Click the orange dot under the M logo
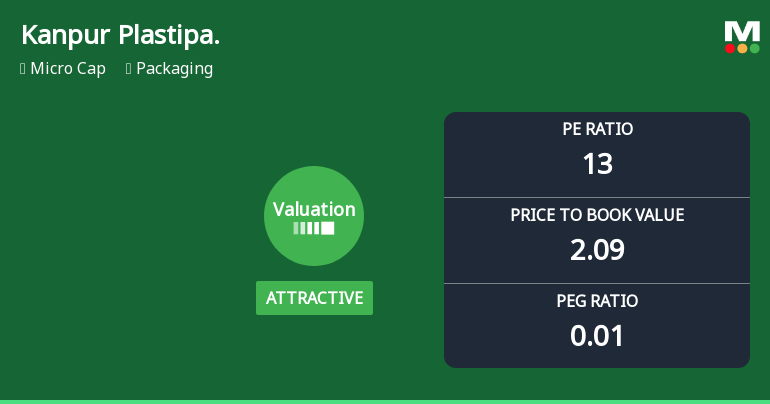770x404 pixels. click(x=742, y=48)
